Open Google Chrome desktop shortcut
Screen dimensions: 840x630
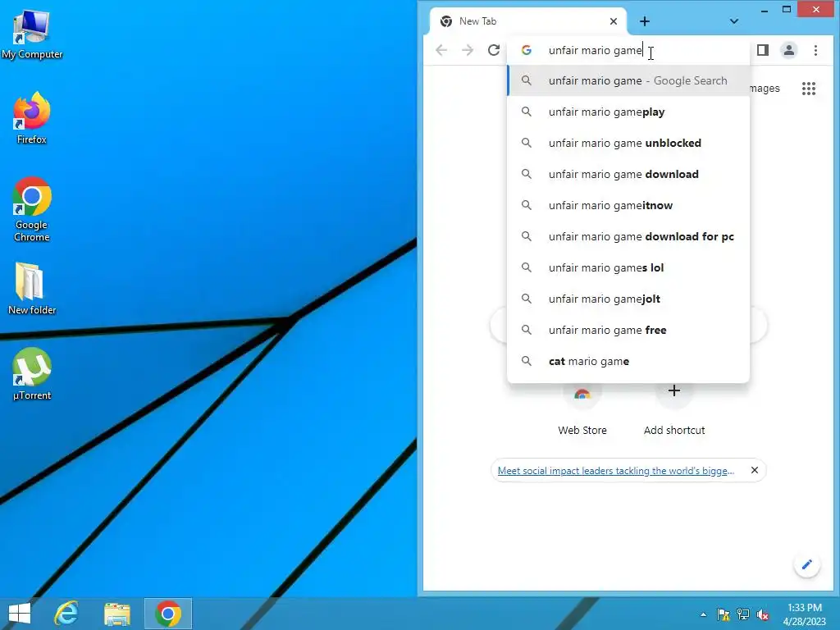[32, 209]
